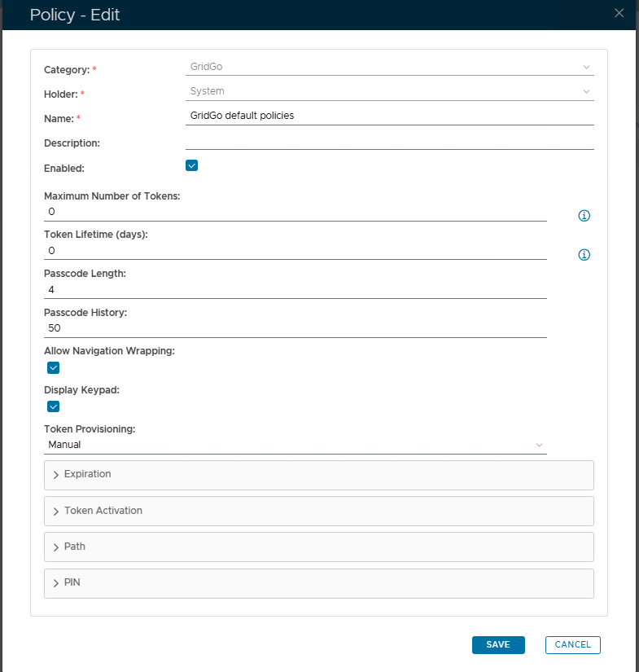Click the PIN section chevron arrow
Viewport: 639px width, 672px height.
(56, 583)
